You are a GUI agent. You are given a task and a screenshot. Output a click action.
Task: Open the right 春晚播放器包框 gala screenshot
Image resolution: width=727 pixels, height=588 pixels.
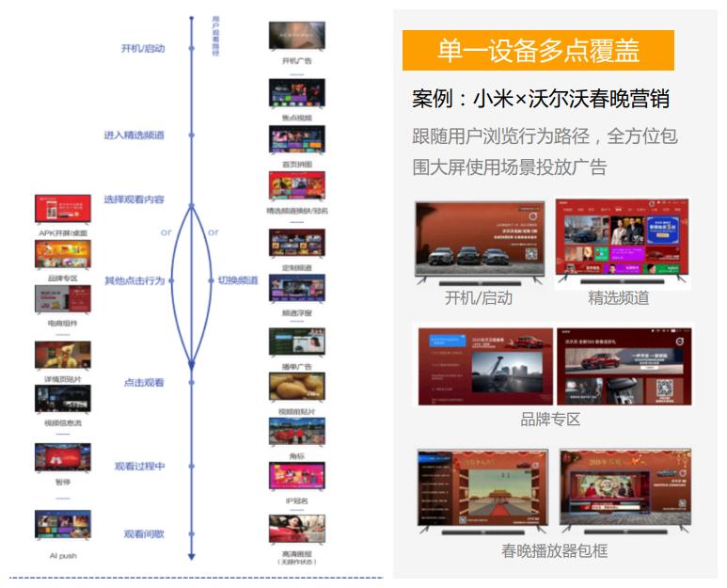click(x=625, y=490)
